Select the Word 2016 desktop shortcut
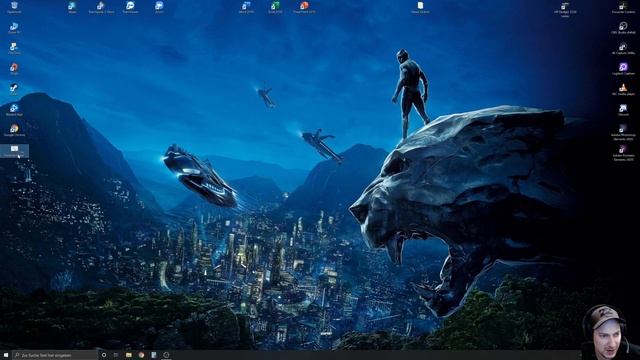640x360 pixels. [x=246, y=7]
